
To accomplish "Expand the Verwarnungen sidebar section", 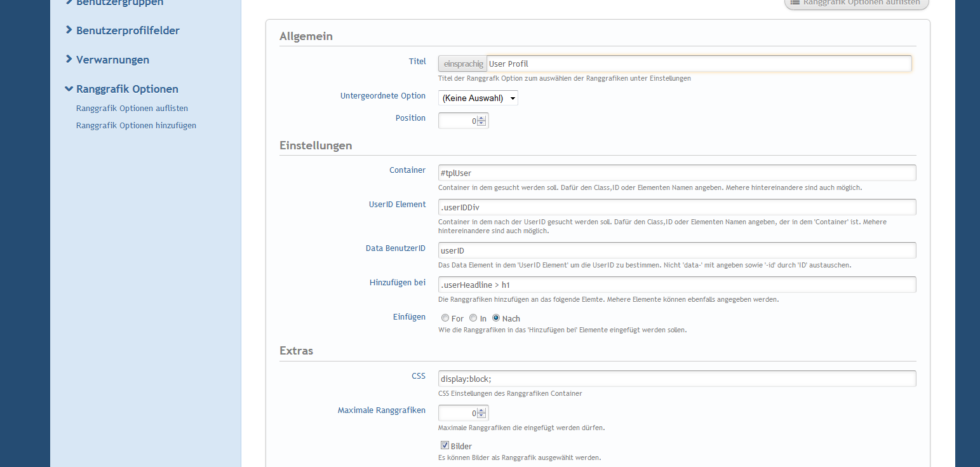I will (112, 60).
